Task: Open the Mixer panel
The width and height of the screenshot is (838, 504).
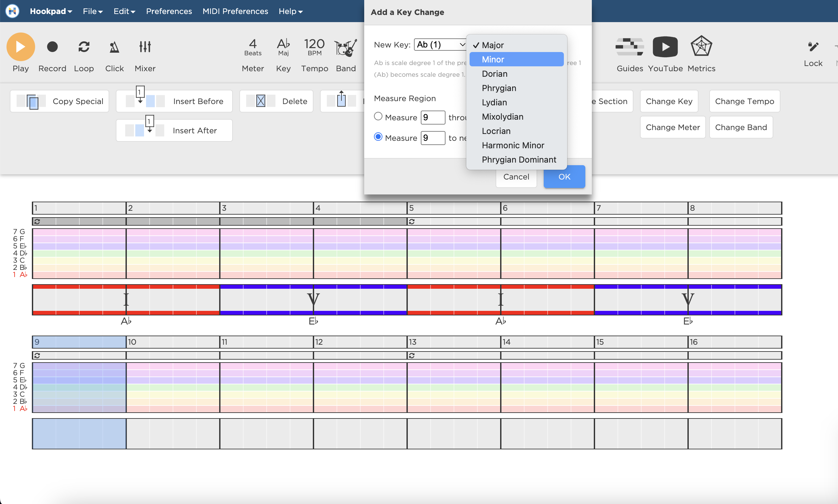Action: point(145,47)
